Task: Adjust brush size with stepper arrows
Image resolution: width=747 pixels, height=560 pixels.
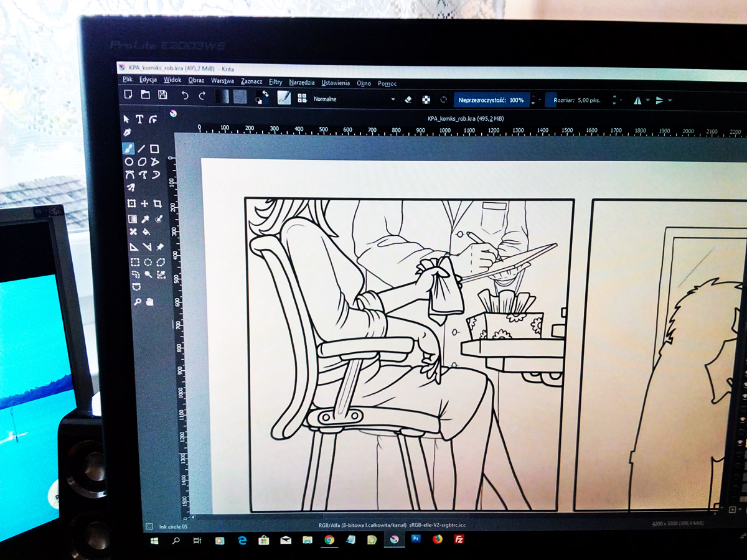Action: 614,100
